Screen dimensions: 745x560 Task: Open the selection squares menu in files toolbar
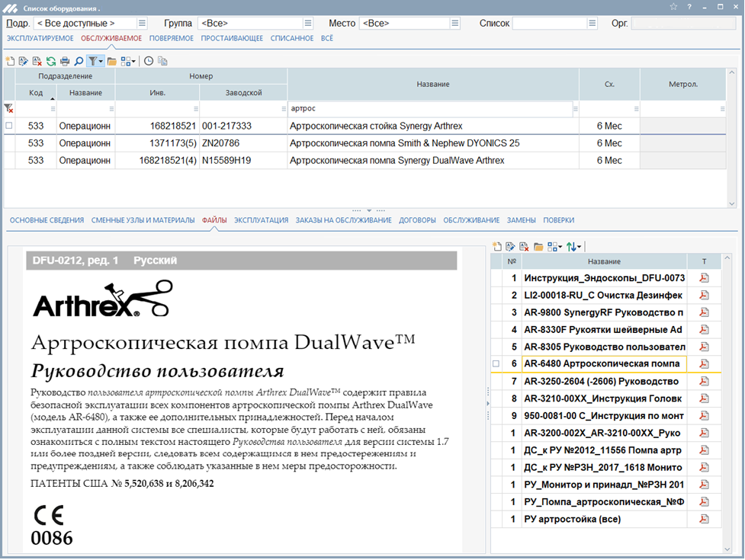554,246
